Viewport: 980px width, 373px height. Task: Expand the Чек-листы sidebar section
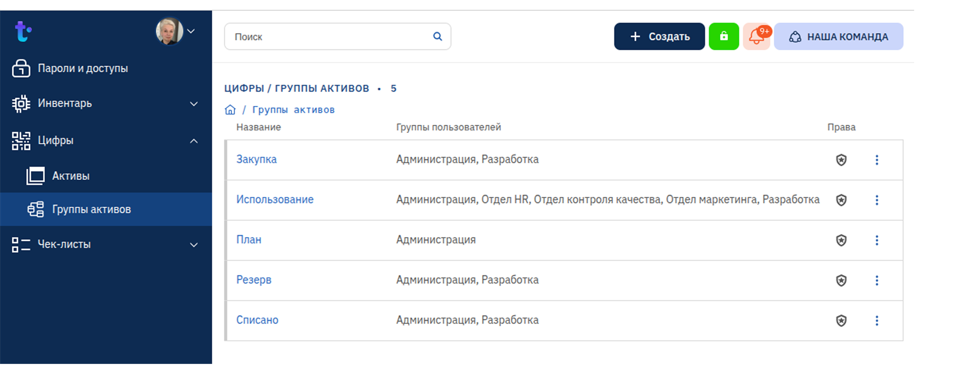[x=194, y=245]
